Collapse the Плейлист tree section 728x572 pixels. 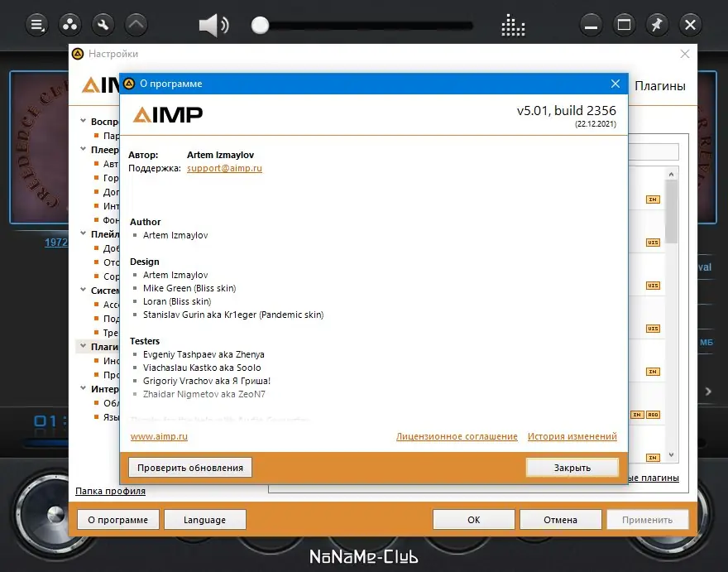tap(83, 233)
